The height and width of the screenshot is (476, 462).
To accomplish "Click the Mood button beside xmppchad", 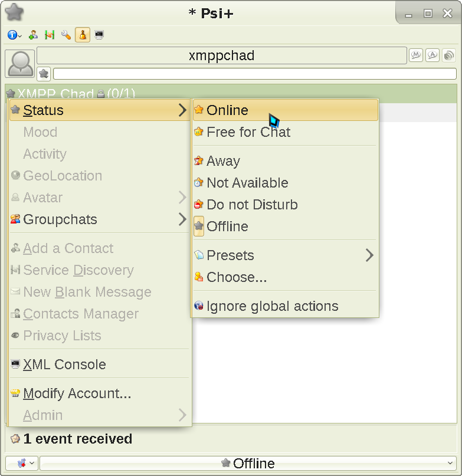I will 416,55.
